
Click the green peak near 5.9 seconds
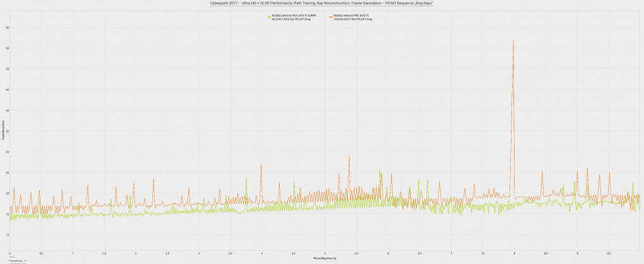[379, 169]
